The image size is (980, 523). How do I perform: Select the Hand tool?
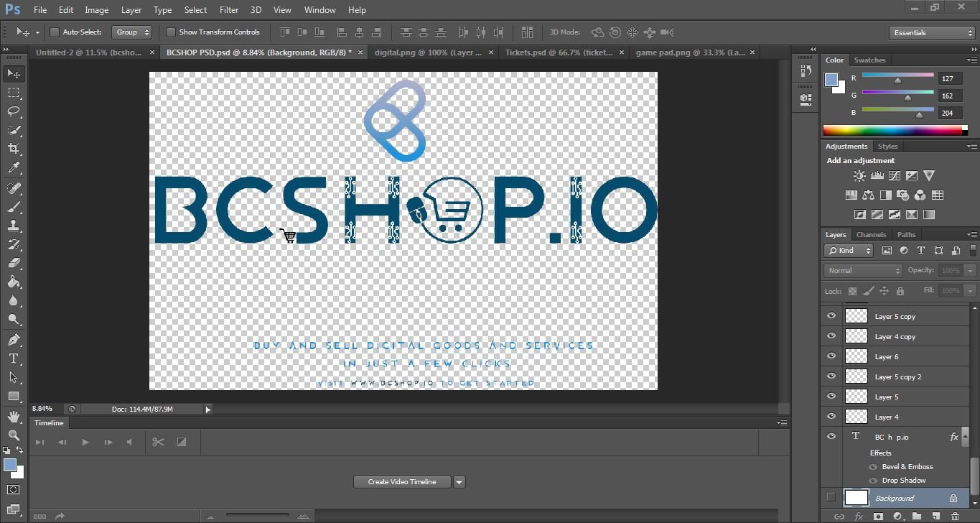point(14,417)
